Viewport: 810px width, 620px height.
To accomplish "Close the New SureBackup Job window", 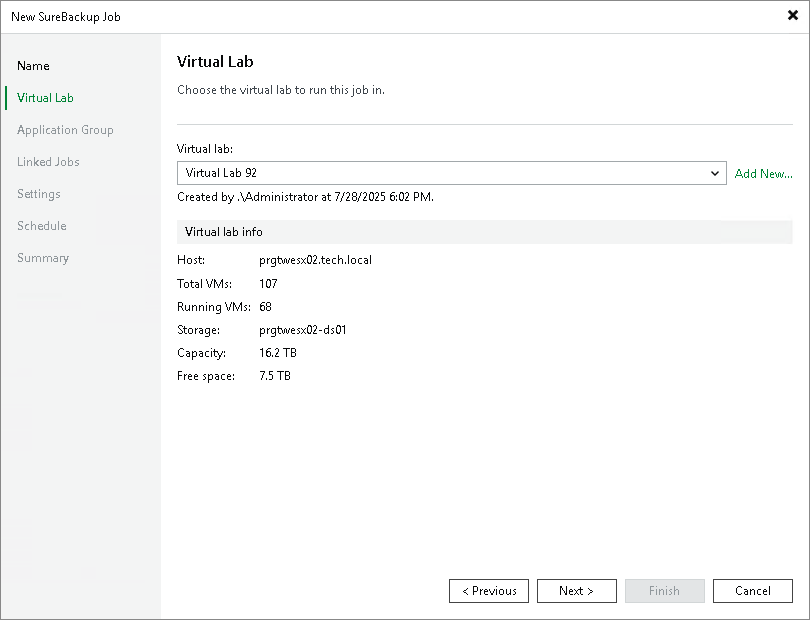I will pos(793,15).
